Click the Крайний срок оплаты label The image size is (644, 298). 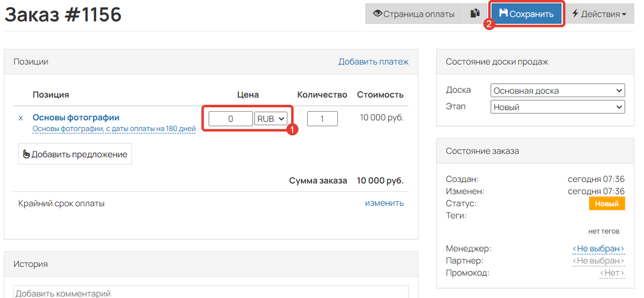click(x=61, y=203)
